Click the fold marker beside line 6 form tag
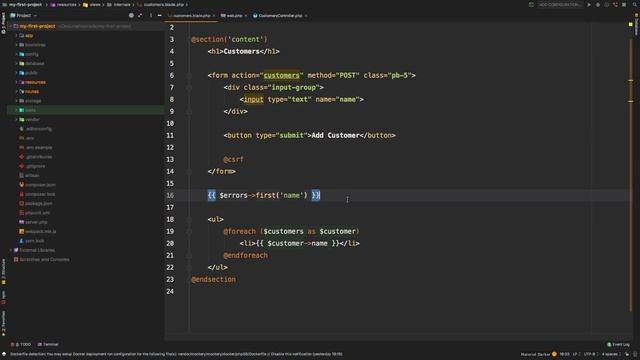The width and height of the screenshot is (640, 360). tap(189, 76)
